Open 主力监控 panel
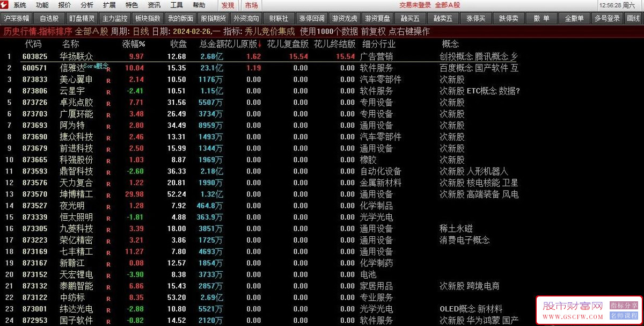The width and height of the screenshot is (644, 326). (115, 18)
